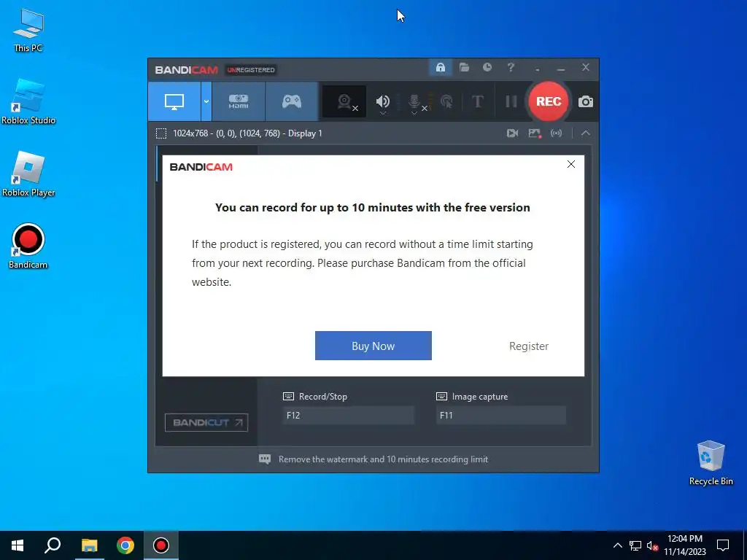Image resolution: width=747 pixels, height=560 pixels.
Task: Click Bandicam taskbar button
Action: point(161,545)
